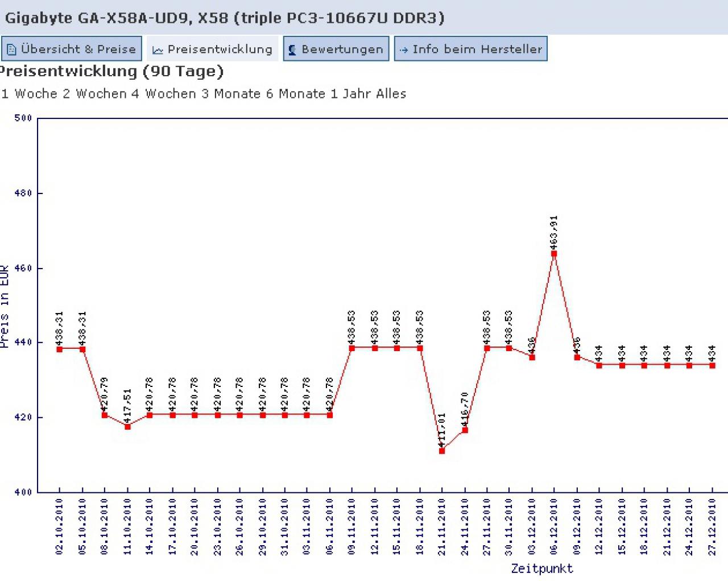Click the 463,91 peak data point
The image size is (728, 581).
coord(554,254)
